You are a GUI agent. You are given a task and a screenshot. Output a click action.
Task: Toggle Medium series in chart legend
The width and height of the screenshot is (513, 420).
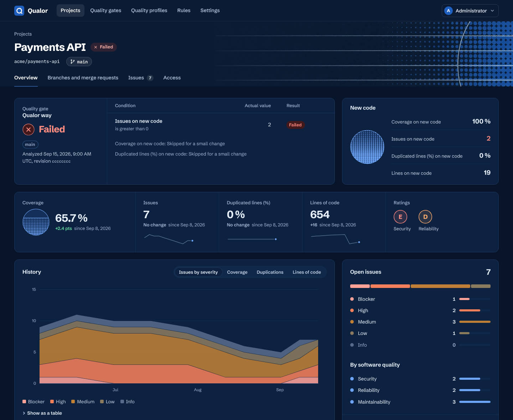coord(83,401)
